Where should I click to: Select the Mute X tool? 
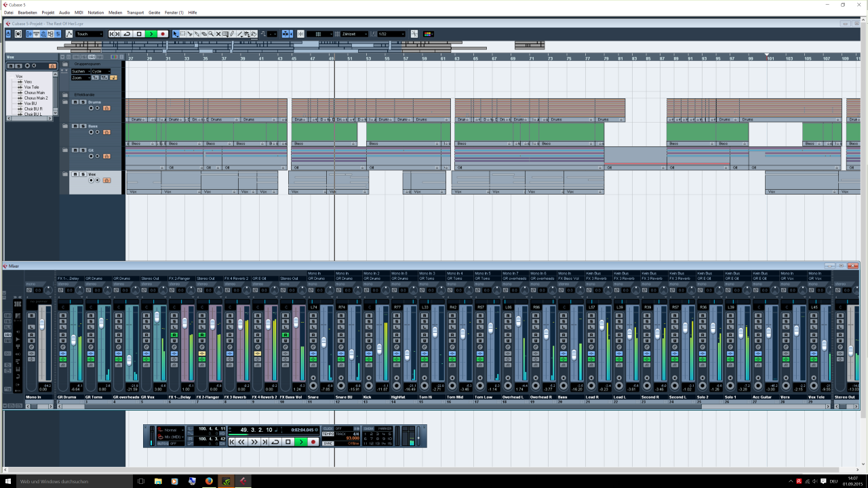click(218, 34)
